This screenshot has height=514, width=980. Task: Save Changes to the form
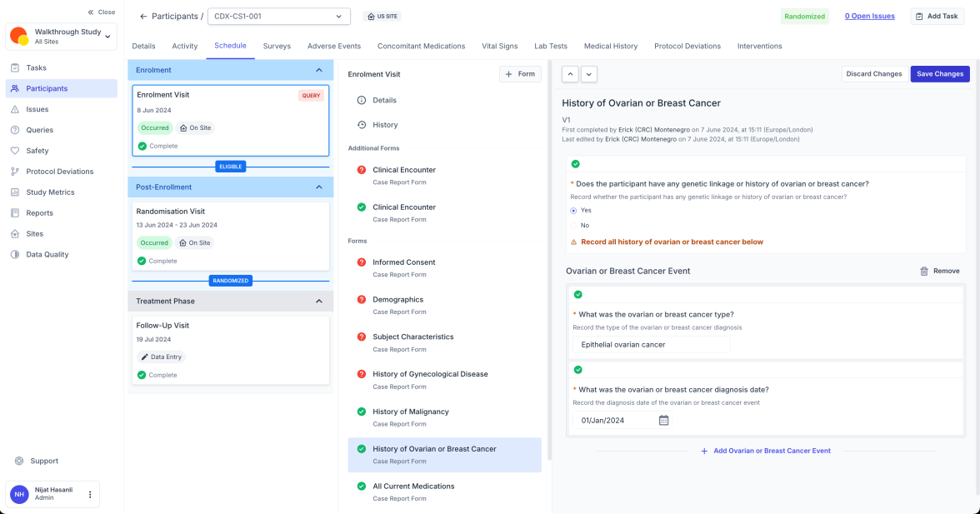point(939,73)
